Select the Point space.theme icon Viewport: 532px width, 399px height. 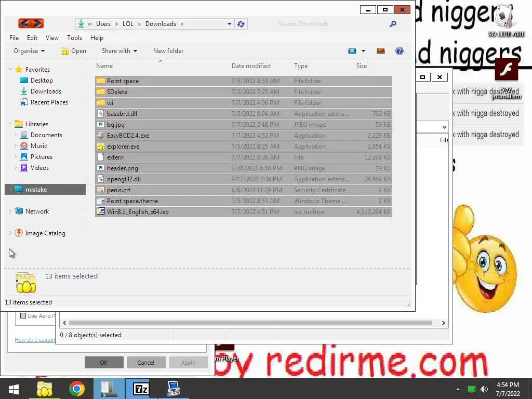tap(100, 201)
